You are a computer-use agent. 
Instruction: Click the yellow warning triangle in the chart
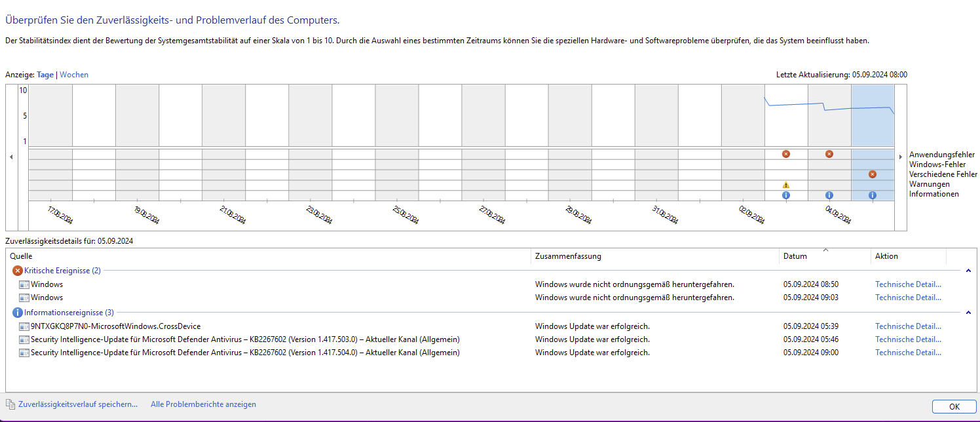pyautogui.click(x=785, y=185)
